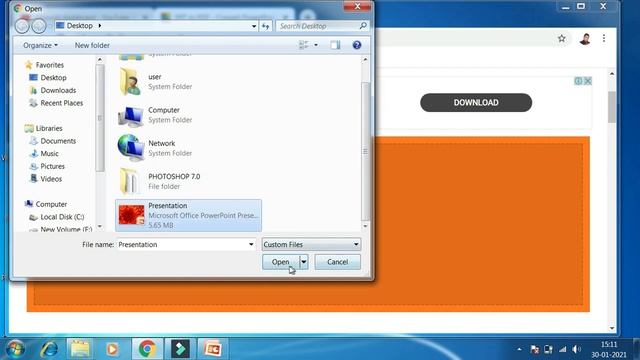
Task: Click the change your view icon
Action: (x=304, y=45)
